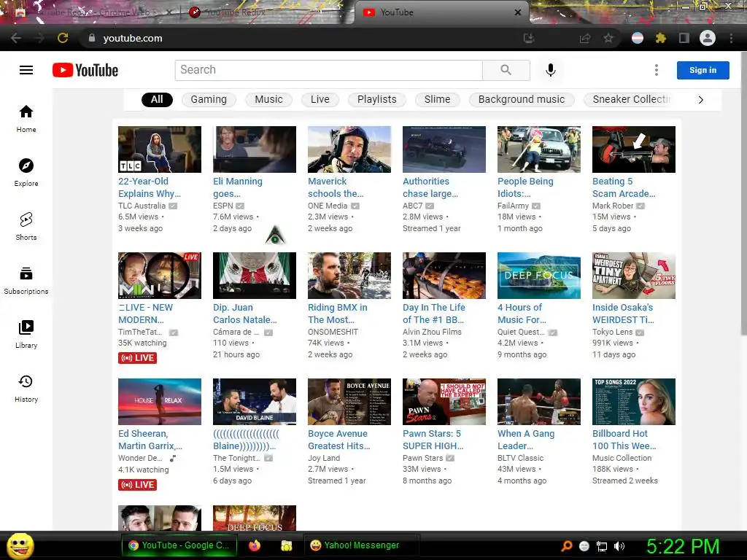Image resolution: width=747 pixels, height=560 pixels.
Task: Click the taskbar search magnifier tray icon
Action: [566, 546]
